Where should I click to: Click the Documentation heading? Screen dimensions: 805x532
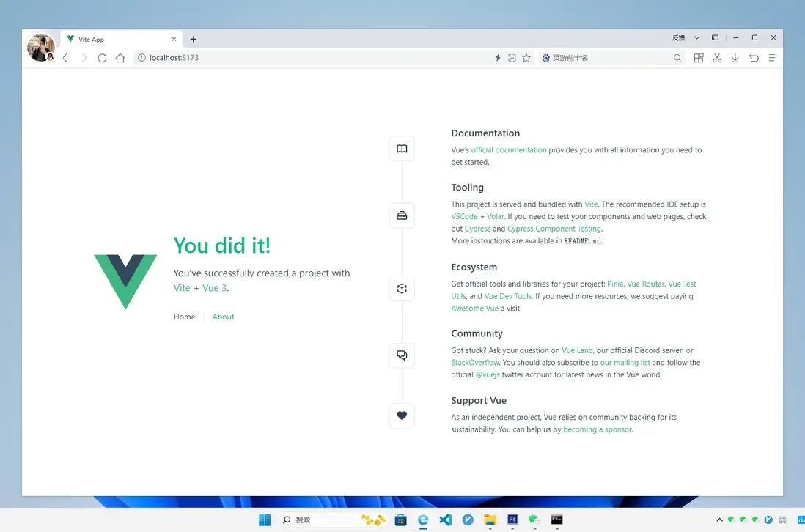click(x=485, y=133)
